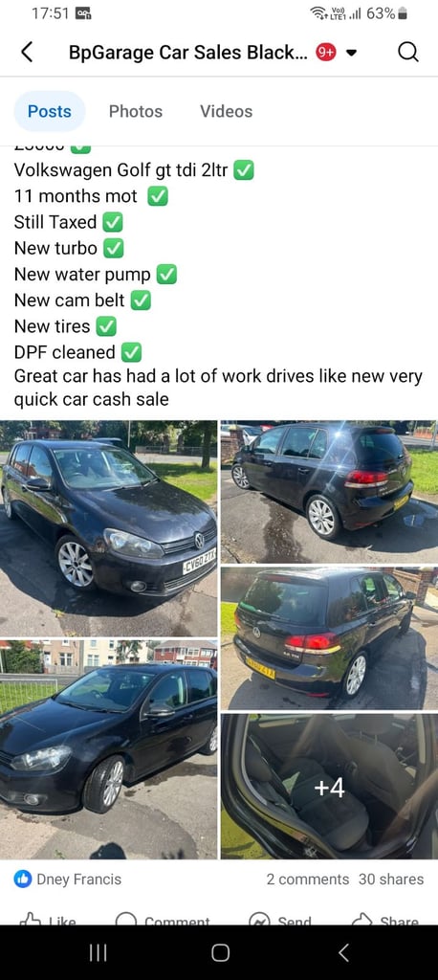Screen dimensions: 438x980
Task: Open the rear side Golf photo with red taillight
Action: point(329,492)
